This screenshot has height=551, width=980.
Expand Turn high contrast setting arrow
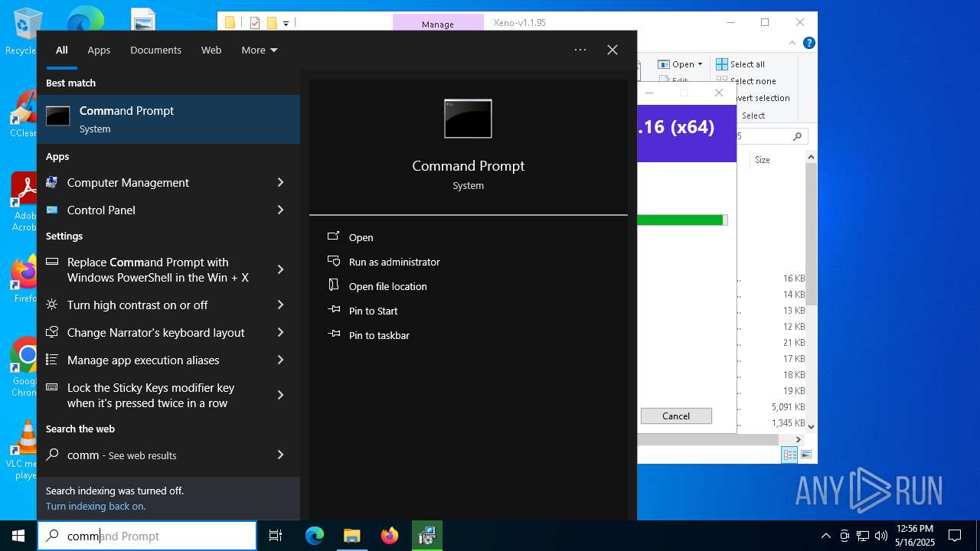point(280,305)
